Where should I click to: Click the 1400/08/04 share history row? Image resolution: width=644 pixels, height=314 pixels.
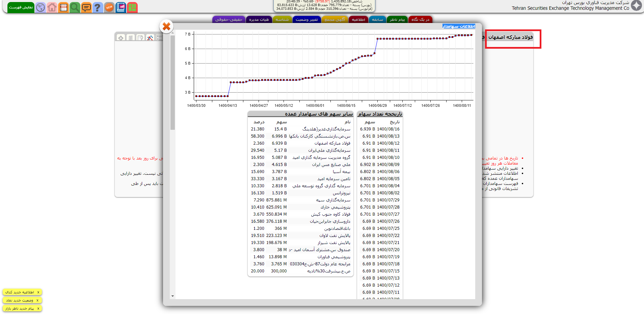coord(380,186)
